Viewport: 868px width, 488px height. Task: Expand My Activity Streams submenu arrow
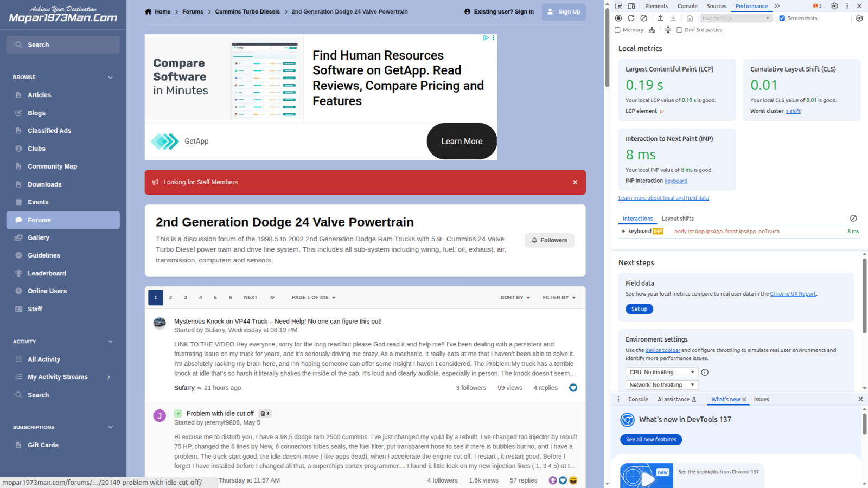coord(109,377)
